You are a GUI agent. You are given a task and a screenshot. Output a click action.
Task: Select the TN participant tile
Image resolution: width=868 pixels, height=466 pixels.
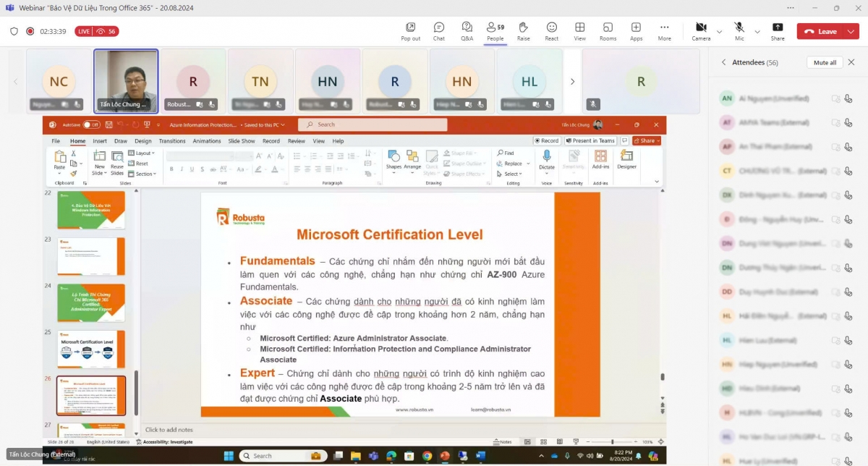[260, 82]
